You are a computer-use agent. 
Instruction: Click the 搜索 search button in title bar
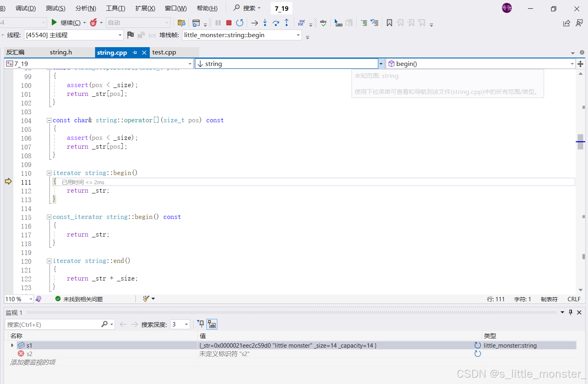coord(247,8)
